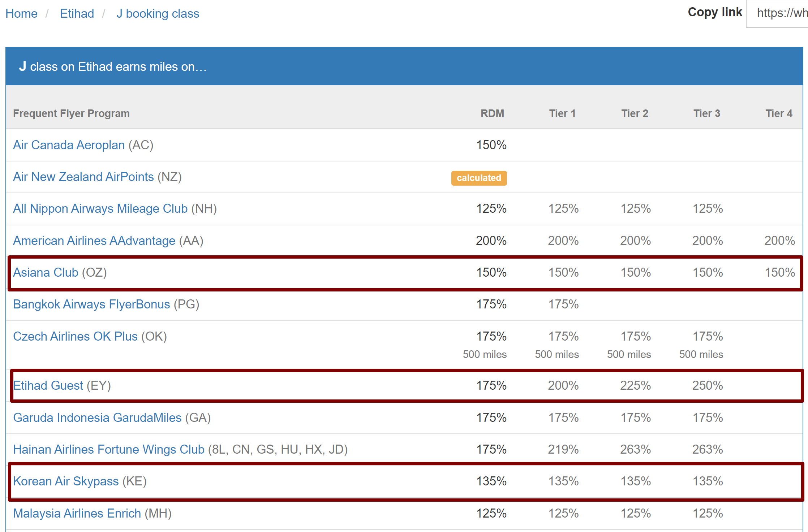Click the Tier 3 column header

[707, 113]
